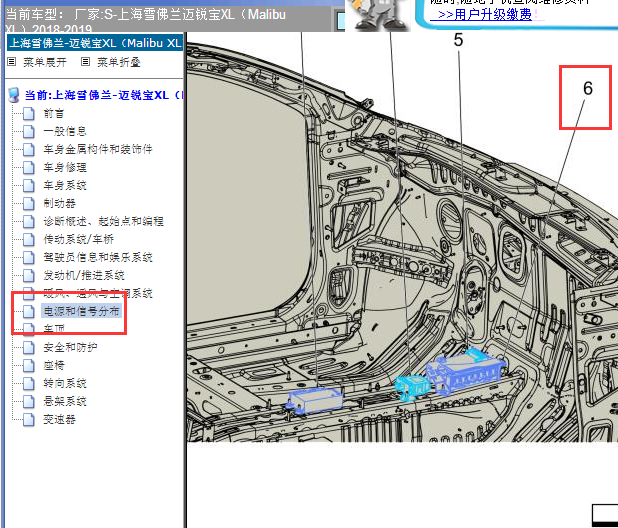The width and height of the screenshot is (618, 528).
Task: Click the page icon beside 电源和信号分布
Action: 28,311
